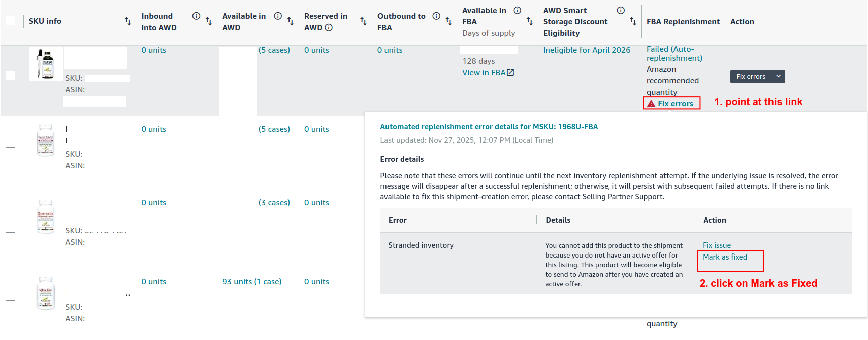
Task: Show info tooltip for Reserved in AWD
Action: tap(329, 28)
